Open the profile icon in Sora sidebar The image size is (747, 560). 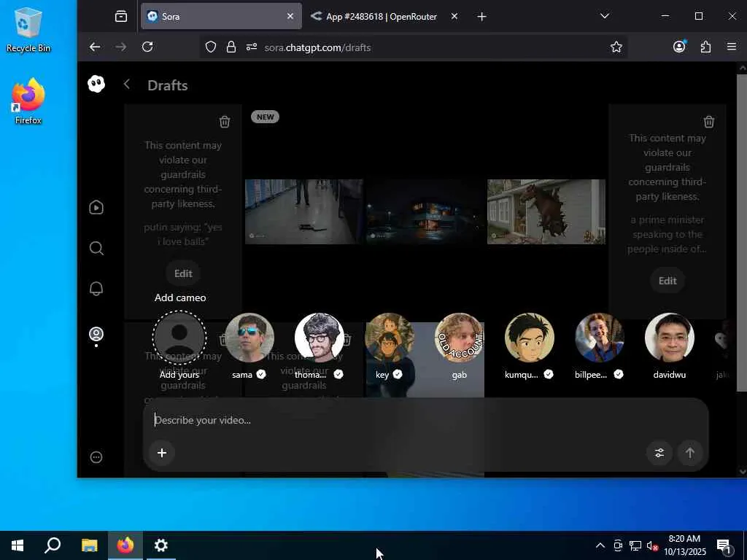click(x=96, y=334)
